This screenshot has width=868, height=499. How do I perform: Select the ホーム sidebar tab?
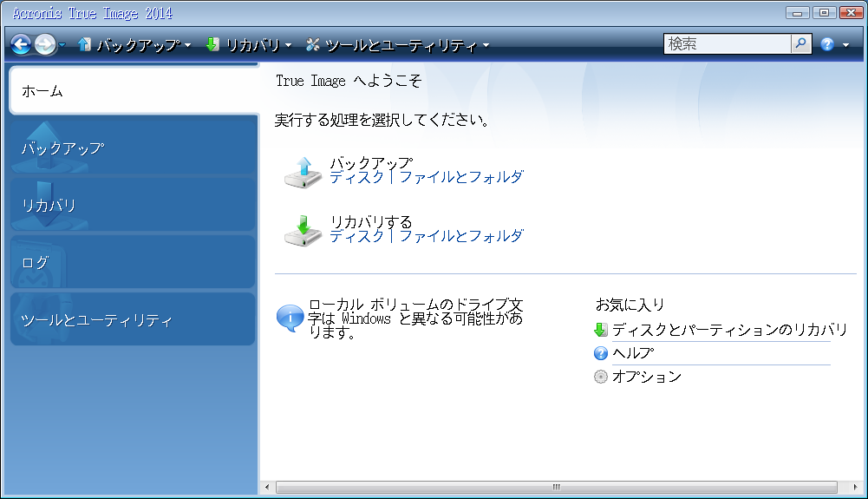[134, 91]
